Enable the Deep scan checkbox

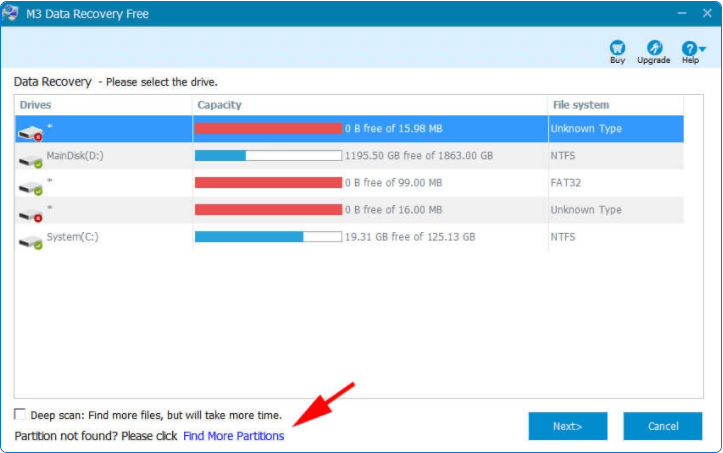(20, 414)
